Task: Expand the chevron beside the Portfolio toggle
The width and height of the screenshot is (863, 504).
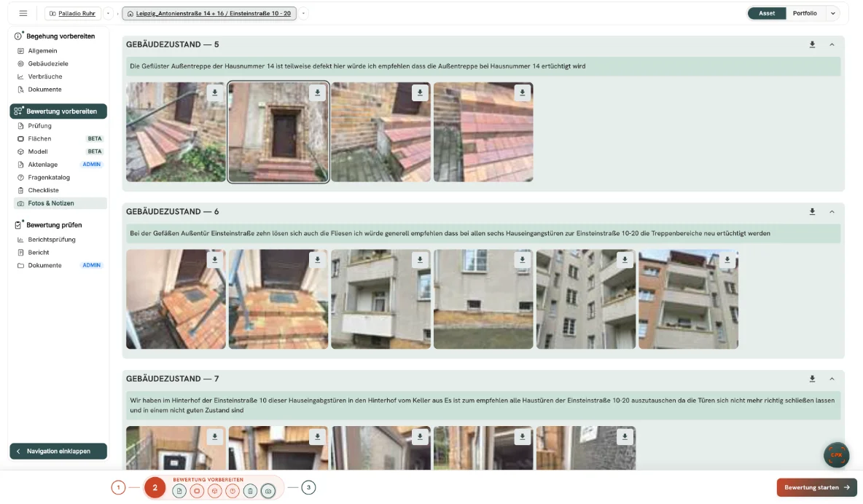Action: point(832,13)
